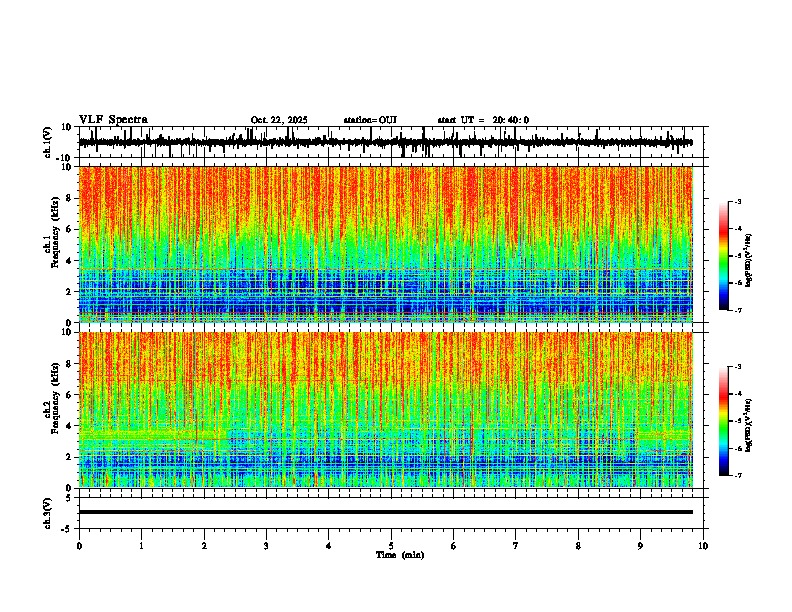Click the "-7" tick on ch.1 color bar
This screenshot has width=792, height=612.
click(x=738, y=310)
